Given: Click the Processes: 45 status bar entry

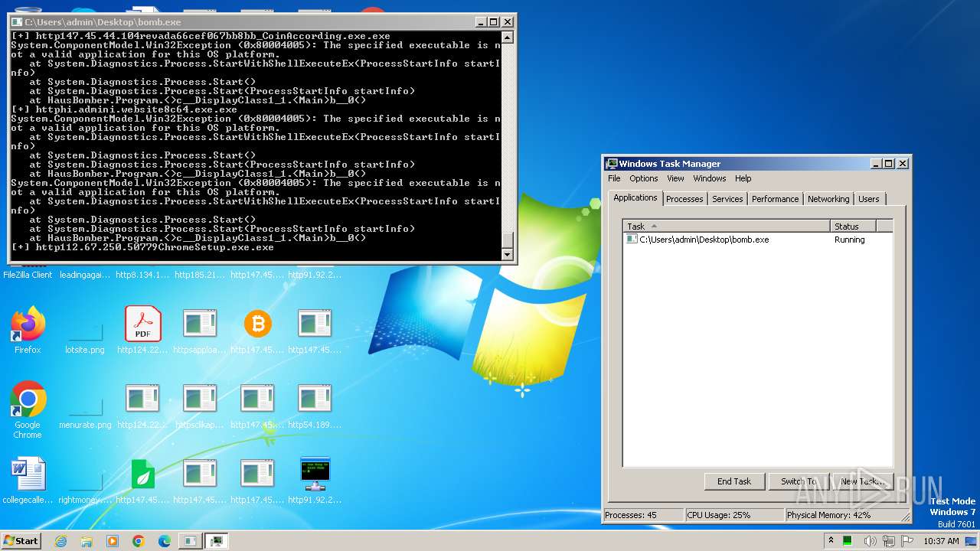Looking at the screenshot, I should click(x=643, y=515).
